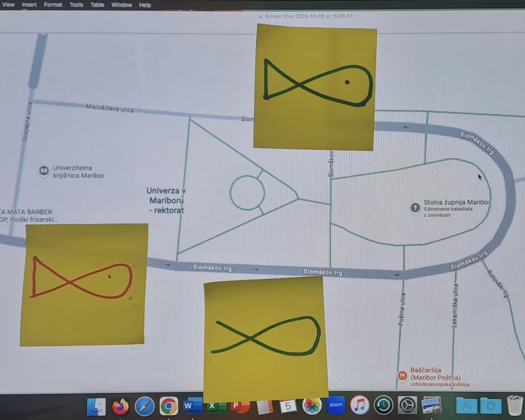Open System Preferences gear icon
Viewport: 525px width, 420px height.
tap(408, 405)
